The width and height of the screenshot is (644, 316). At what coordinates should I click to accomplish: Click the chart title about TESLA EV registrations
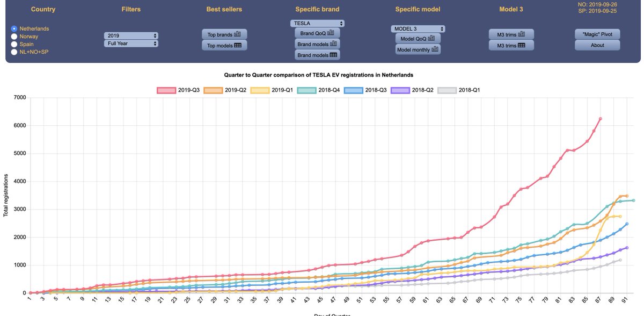click(319, 75)
